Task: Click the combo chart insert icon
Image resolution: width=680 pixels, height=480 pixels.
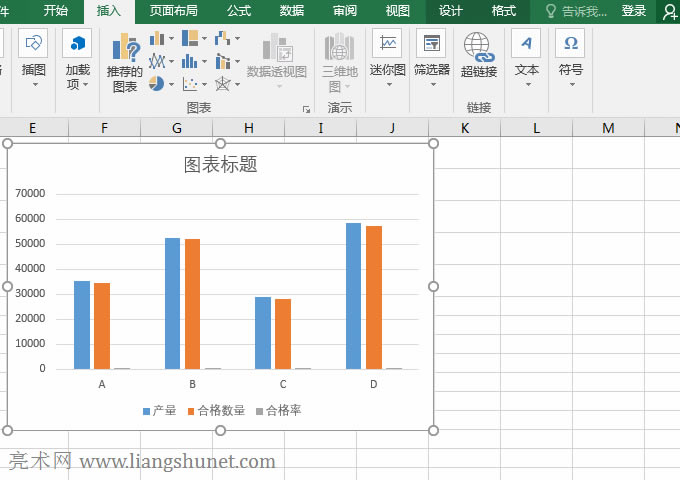Action: [x=222, y=61]
